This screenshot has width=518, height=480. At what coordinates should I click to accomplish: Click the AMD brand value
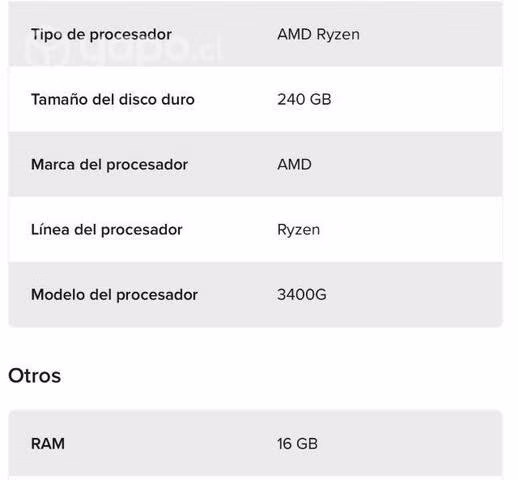pos(295,164)
